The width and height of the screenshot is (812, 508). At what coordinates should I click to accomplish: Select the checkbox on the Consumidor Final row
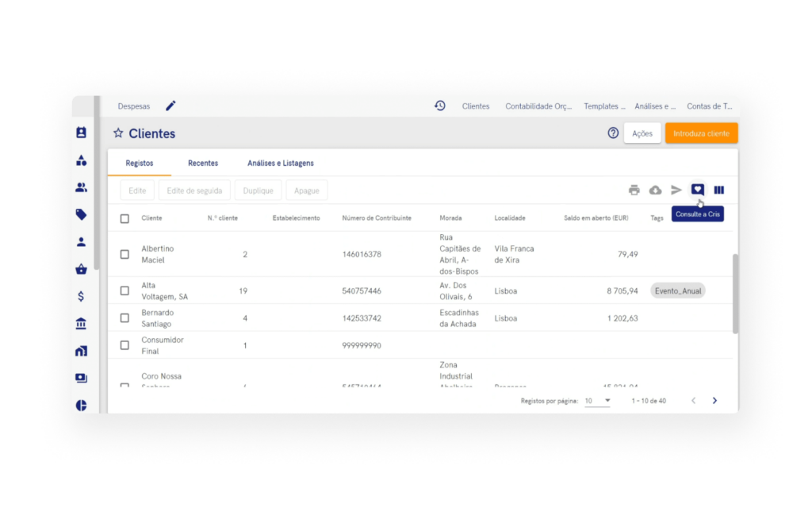124,344
